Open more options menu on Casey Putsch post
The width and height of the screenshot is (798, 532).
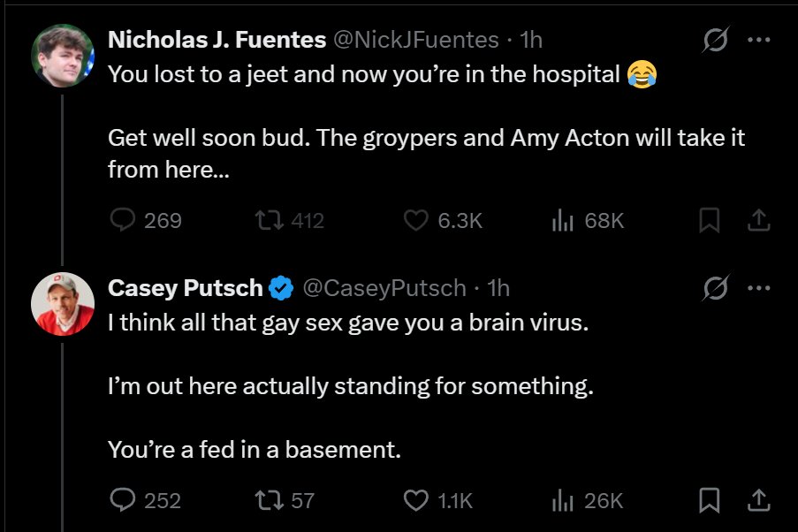point(759,287)
